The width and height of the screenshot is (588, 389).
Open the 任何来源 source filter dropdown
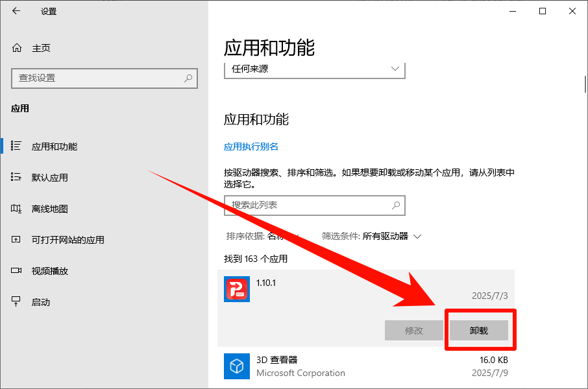pyautogui.click(x=315, y=69)
